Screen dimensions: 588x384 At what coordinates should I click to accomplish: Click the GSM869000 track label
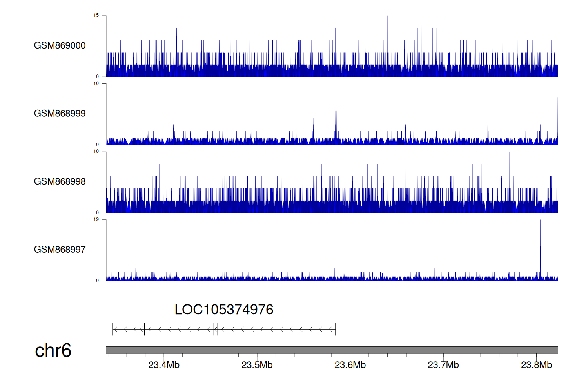click(60, 45)
